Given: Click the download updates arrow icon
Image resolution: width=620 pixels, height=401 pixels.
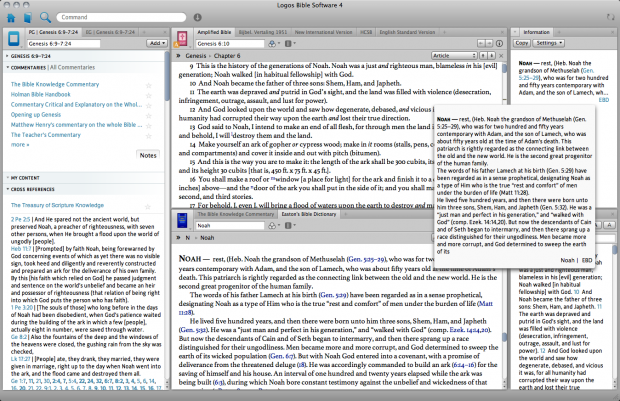Looking at the screenshot, I should coord(197,17).
